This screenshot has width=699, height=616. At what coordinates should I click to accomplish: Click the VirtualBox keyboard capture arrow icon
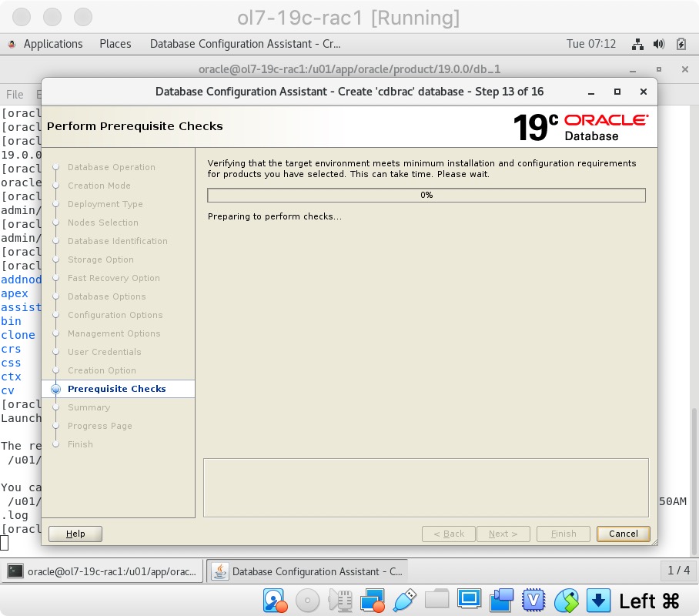click(598, 601)
